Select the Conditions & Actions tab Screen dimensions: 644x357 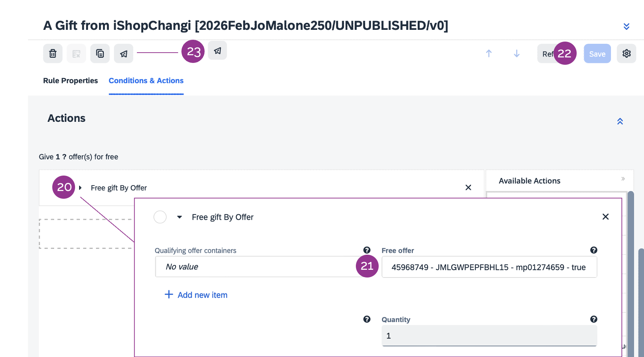[x=146, y=81]
